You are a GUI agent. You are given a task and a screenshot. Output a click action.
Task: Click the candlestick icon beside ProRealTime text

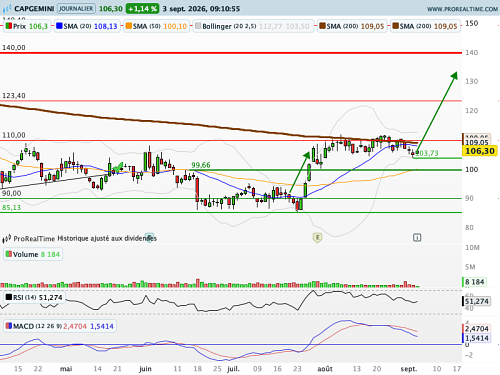[7, 239]
